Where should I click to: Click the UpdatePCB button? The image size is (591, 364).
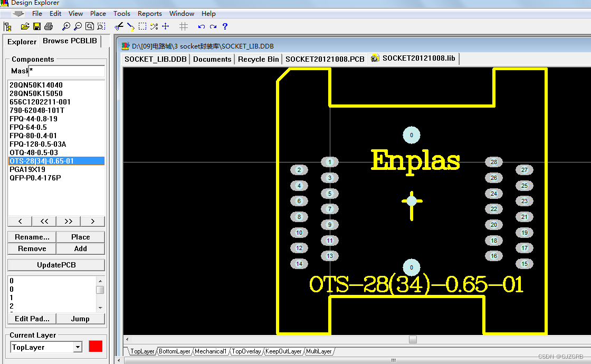click(56, 264)
